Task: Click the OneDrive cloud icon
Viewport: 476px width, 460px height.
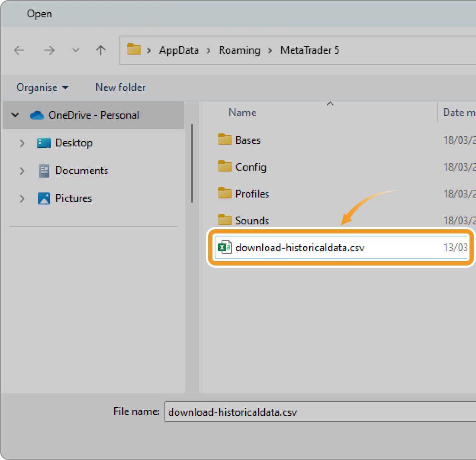Action: [37, 115]
